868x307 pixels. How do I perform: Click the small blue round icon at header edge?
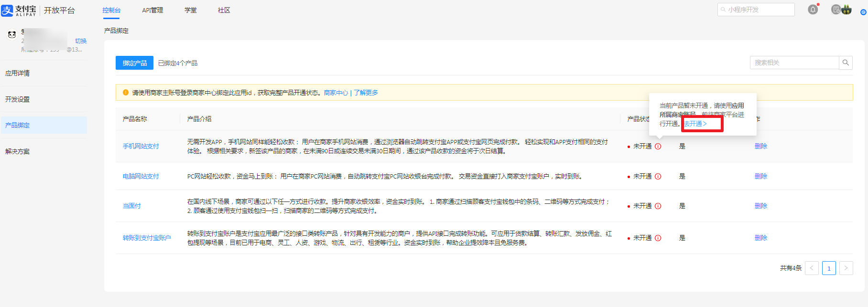pos(863,12)
